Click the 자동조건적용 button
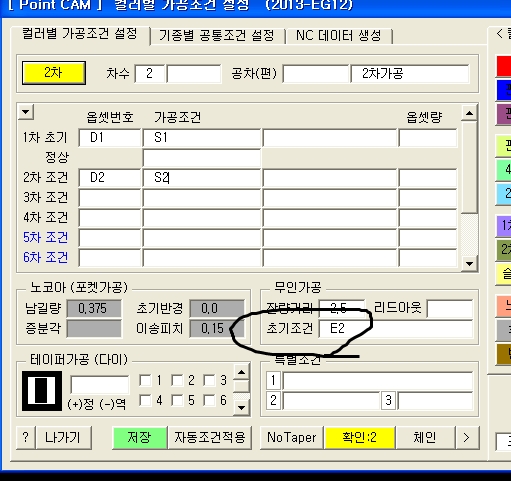The height and width of the screenshot is (481, 511). [210, 437]
